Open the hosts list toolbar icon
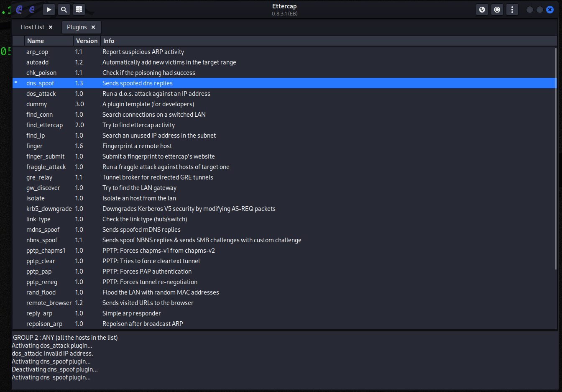This screenshot has height=392, width=562. point(79,9)
